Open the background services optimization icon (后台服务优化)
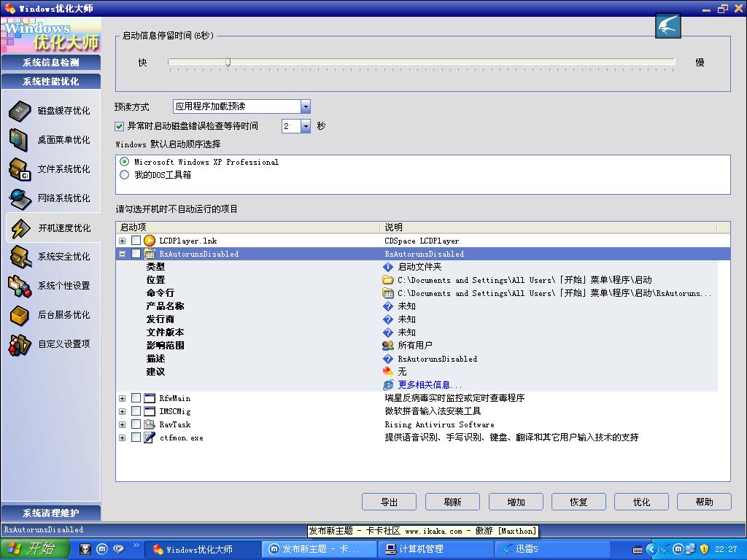This screenshot has height=560, width=747. click(20, 315)
